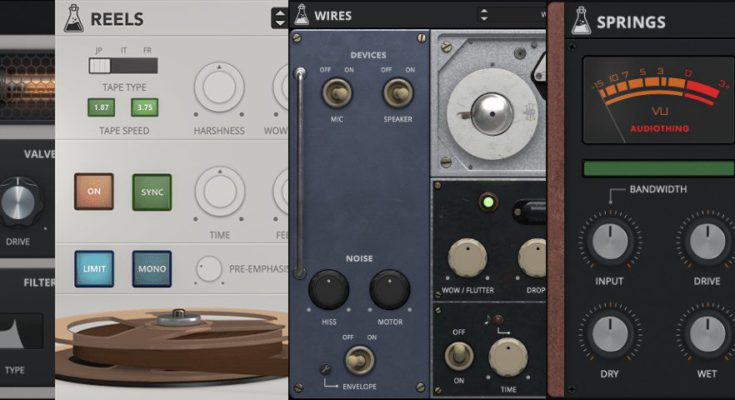Open the Reels preset selector arrows
Viewport: 735px width, 400px height.
[x=279, y=17]
